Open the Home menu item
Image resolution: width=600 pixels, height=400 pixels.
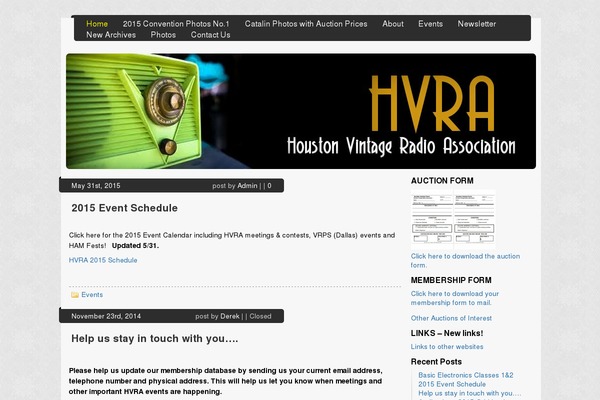97,24
